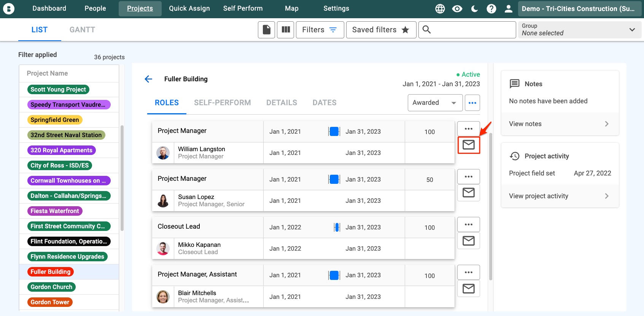
Task: Open Map in top navigation
Action: [x=292, y=8]
